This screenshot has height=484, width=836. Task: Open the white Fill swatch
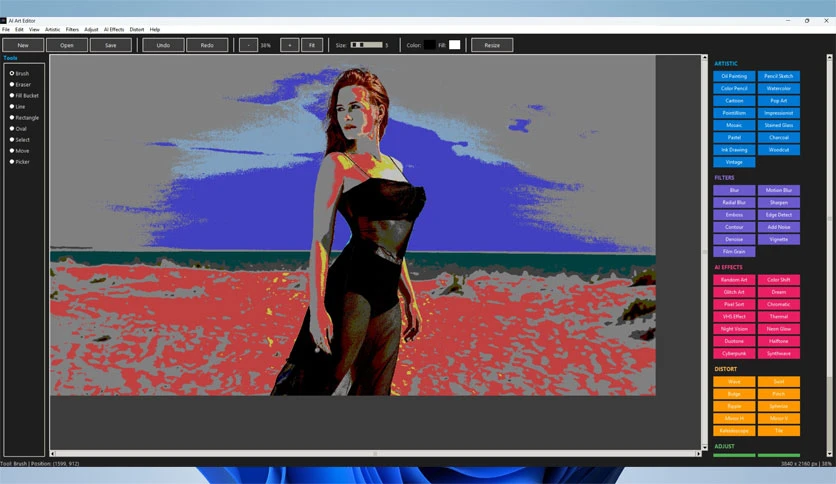pos(454,45)
